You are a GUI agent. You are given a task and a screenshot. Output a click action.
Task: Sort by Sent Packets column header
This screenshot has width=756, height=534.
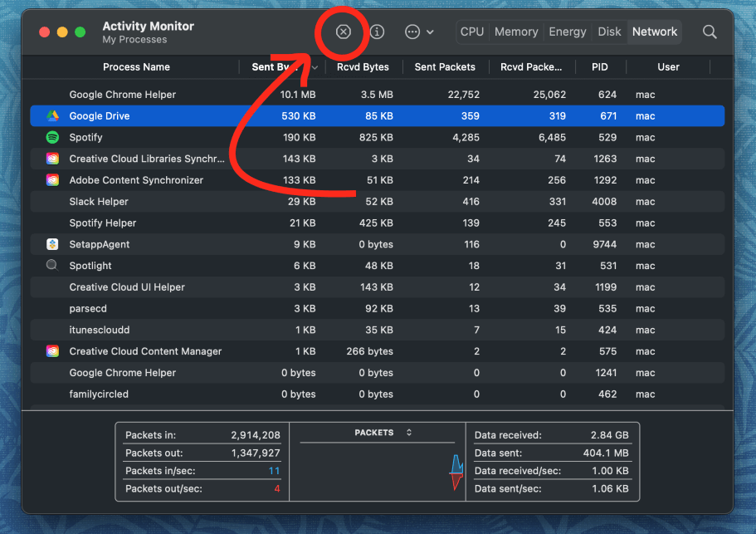(x=445, y=67)
